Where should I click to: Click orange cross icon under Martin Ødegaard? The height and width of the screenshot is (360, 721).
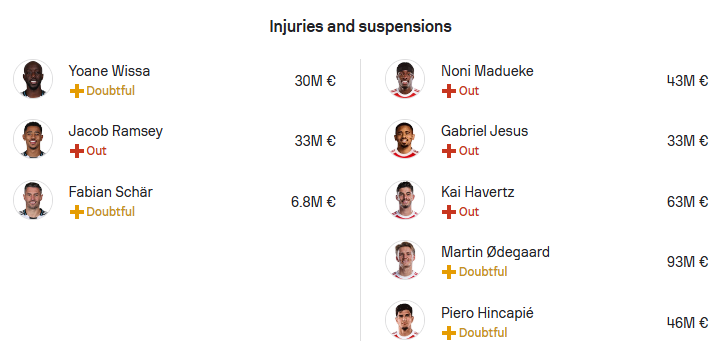(449, 272)
